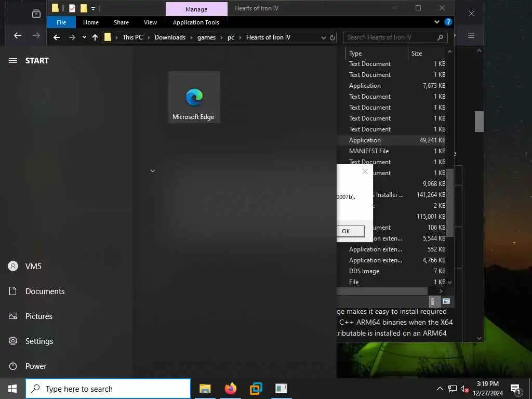Image resolution: width=532 pixels, height=399 pixels.
Task: Open Explorer Help question mark icon
Action: point(448,22)
